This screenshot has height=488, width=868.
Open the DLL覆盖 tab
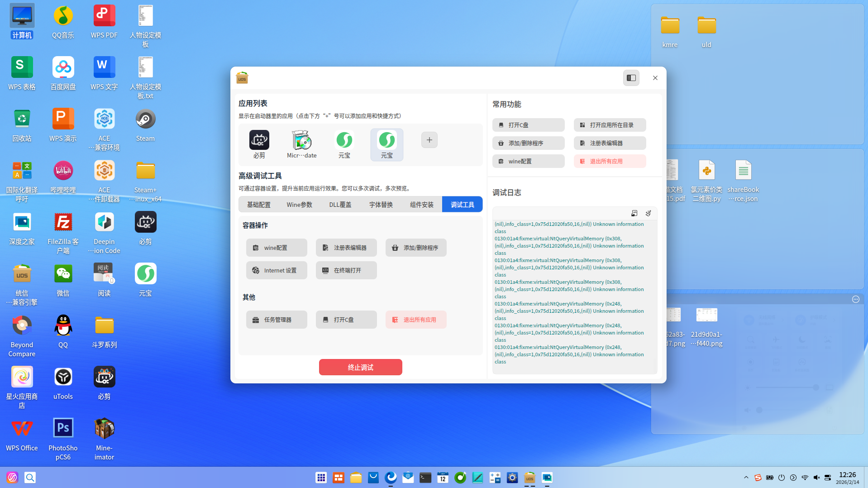[340, 205]
